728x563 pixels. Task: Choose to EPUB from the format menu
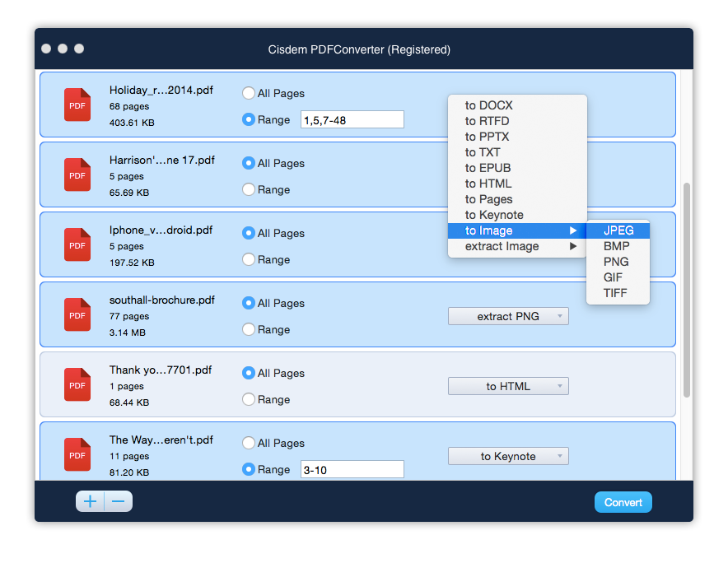[x=517, y=168]
